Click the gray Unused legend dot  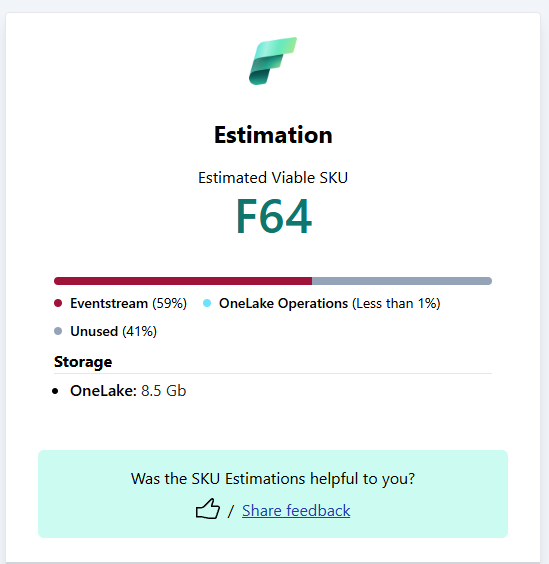click(x=58, y=331)
